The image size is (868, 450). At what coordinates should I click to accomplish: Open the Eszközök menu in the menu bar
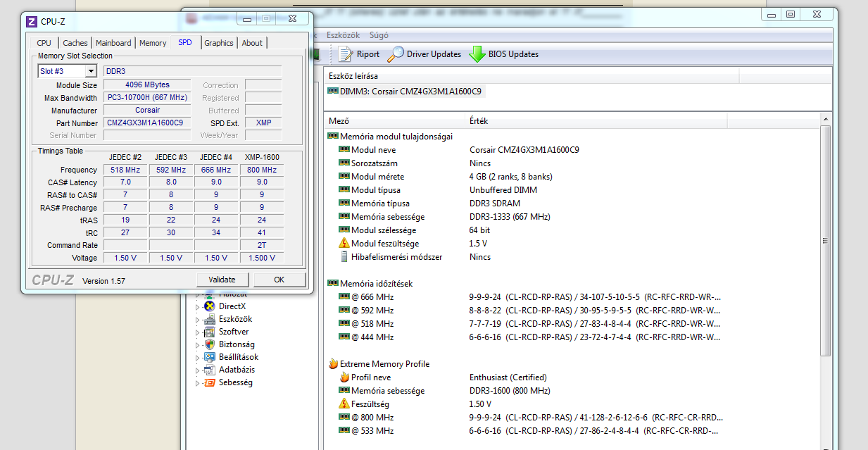click(x=341, y=35)
